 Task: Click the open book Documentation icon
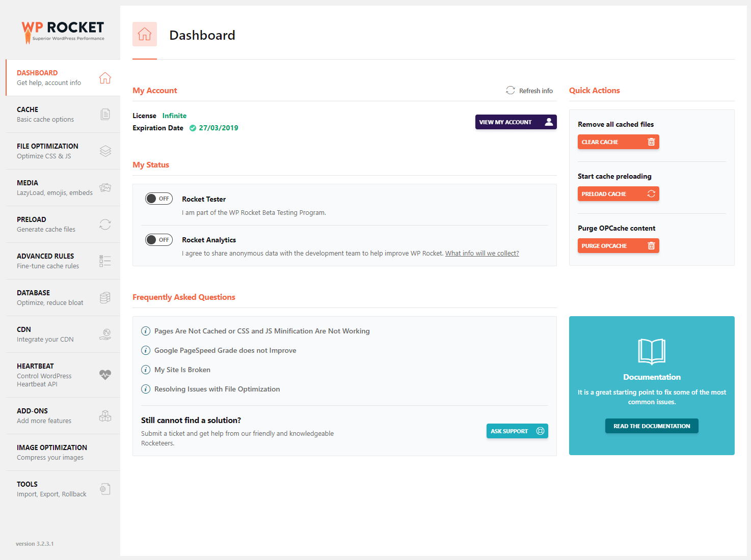[x=652, y=351]
